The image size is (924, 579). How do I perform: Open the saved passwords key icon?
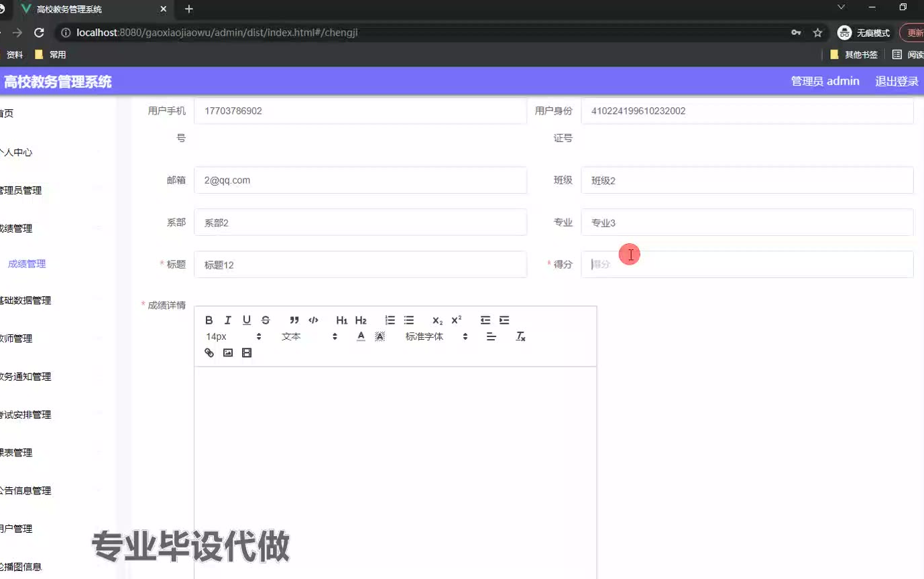(x=796, y=32)
